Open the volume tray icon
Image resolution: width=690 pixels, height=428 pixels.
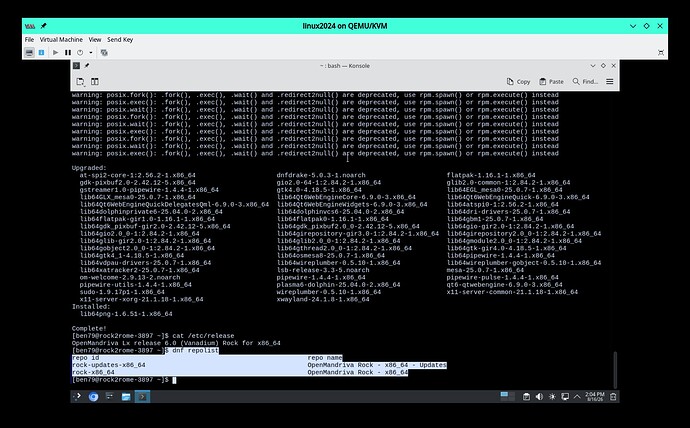click(539, 396)
